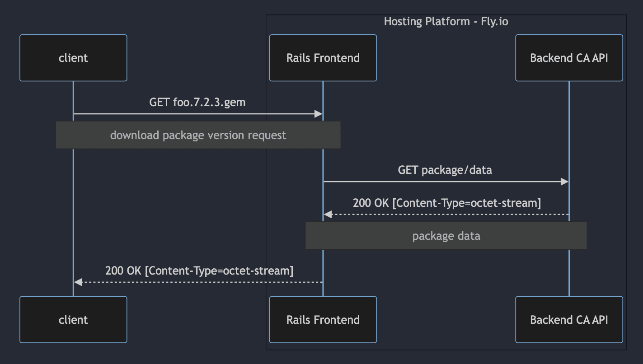Click the GET foo.7.2.3.gem arrow
This screenshot has width=643, height=364.
pos(199,114)
